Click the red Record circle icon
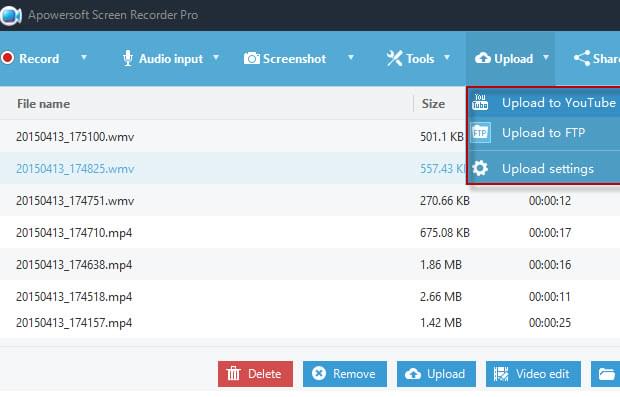620x397 pixels. (8, 58)
